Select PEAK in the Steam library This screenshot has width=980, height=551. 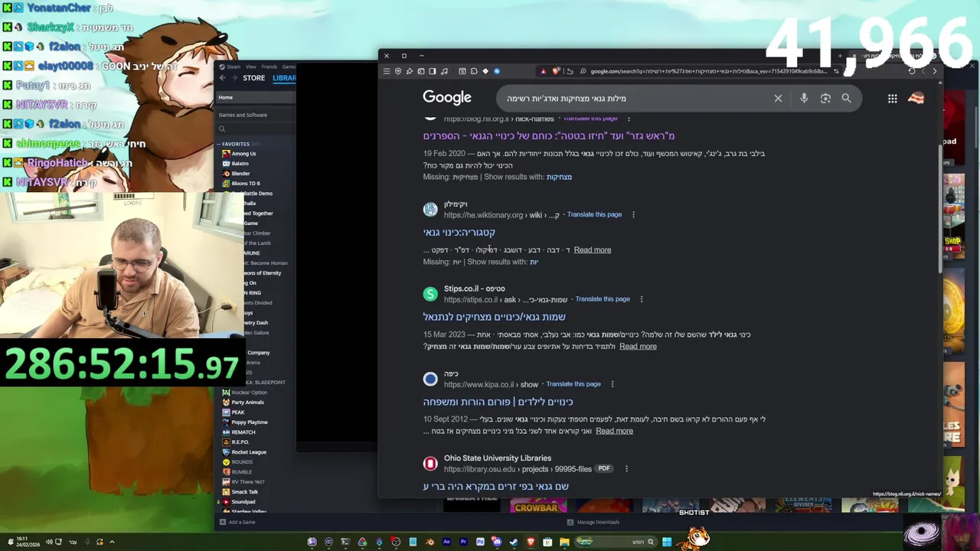237,412
